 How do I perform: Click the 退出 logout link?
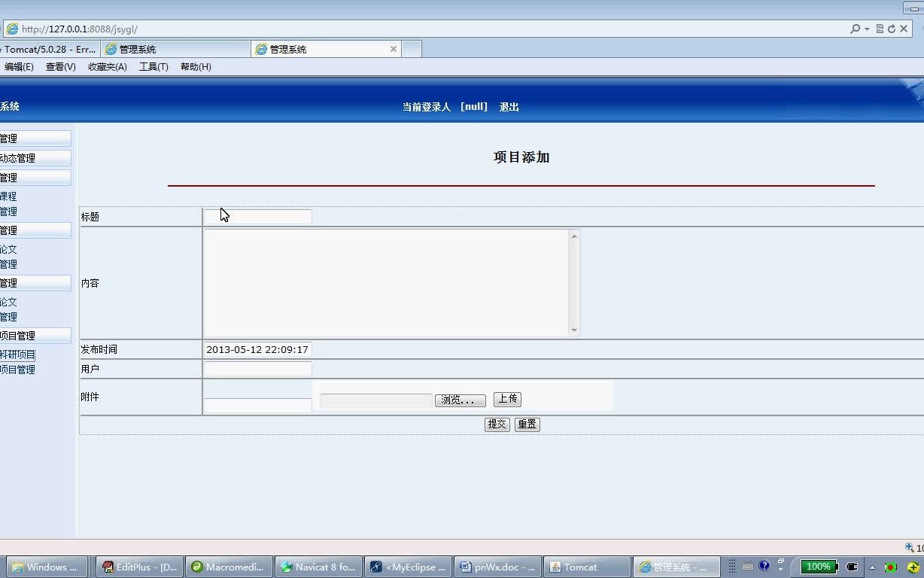(x=508, y=106)
